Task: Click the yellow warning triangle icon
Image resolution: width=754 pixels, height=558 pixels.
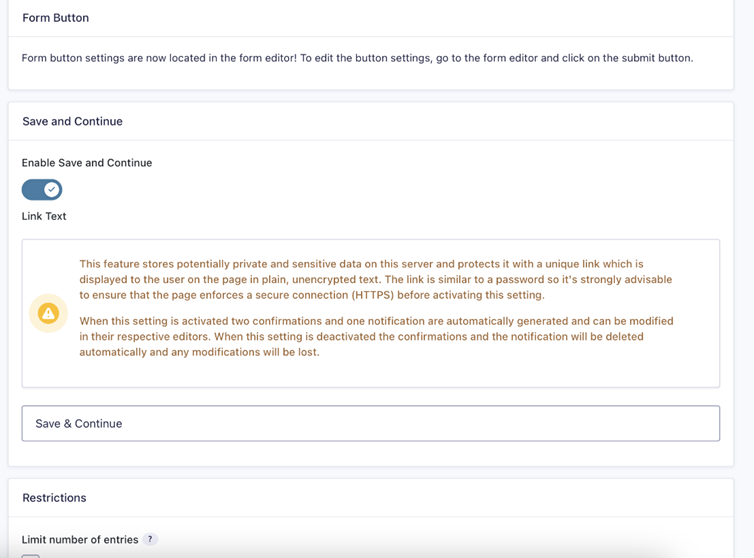Action: (48, 314)
